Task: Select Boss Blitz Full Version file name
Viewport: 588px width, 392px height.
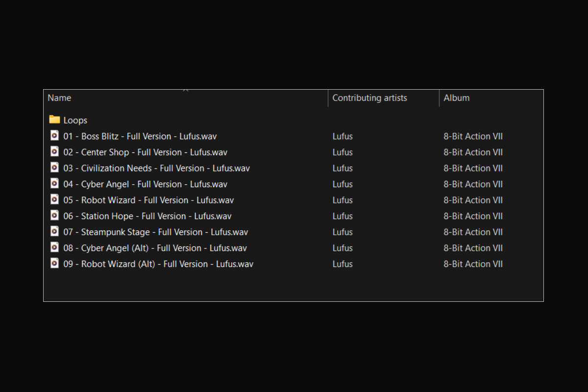Action: coord(140,136)
